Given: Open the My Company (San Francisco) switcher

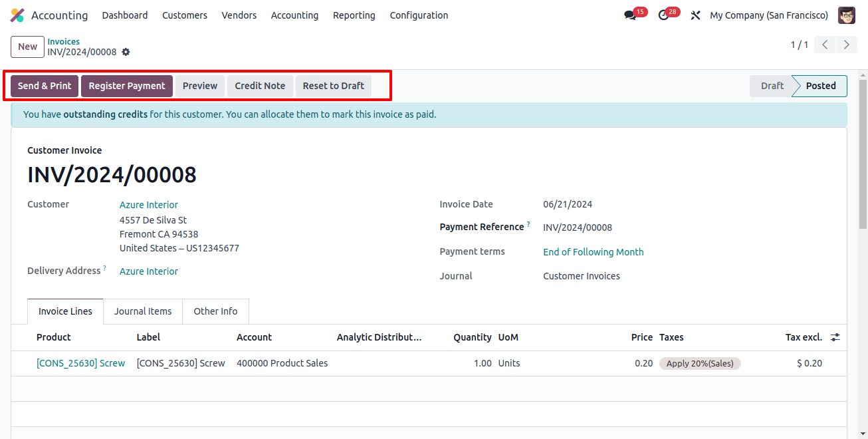Looking at the screenshot, I should pos(769,15).
